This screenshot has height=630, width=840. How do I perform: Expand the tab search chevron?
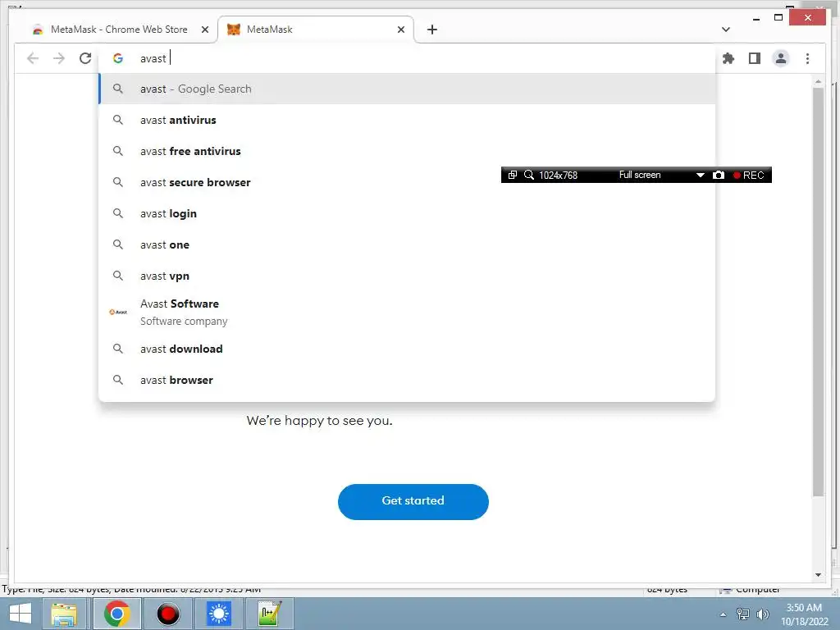(x=725, y=30)
